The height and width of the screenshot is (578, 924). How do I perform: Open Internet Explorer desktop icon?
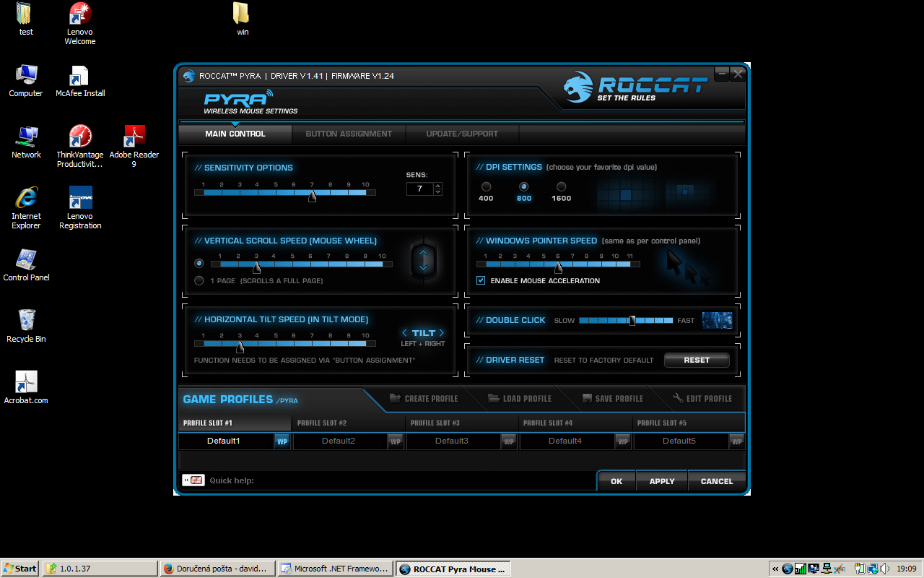[x=26, y=208]
